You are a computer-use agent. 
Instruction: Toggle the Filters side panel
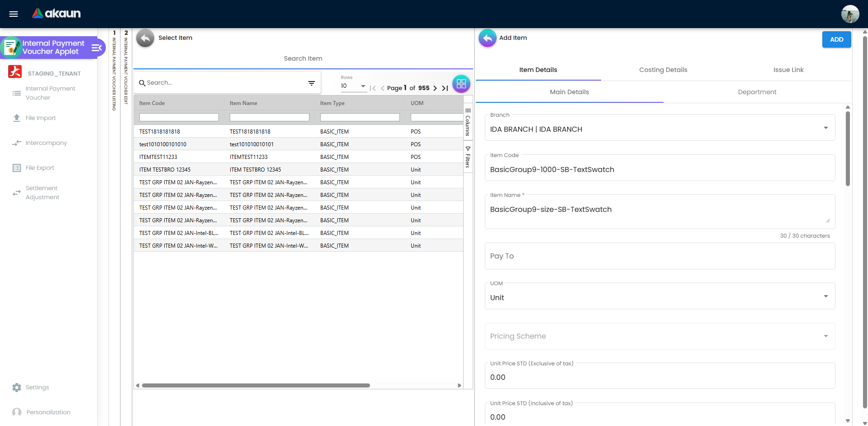468,157
